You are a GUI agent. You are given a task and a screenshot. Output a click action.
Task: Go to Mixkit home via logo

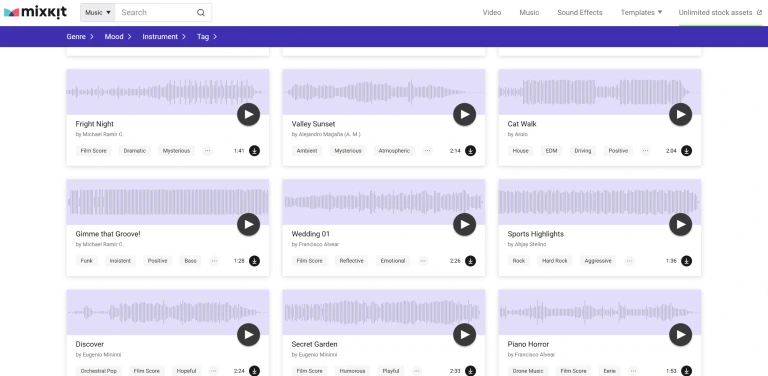tap(35, 13)
